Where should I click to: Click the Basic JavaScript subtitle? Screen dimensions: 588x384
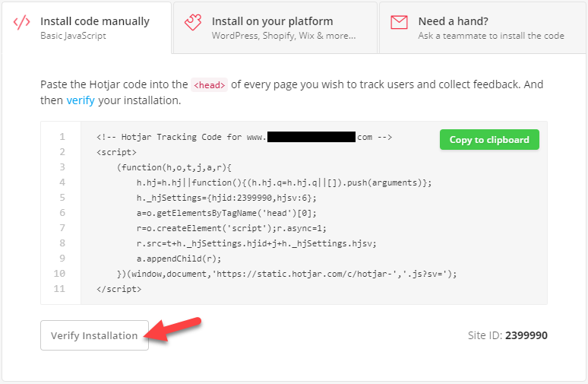point(73,36)
